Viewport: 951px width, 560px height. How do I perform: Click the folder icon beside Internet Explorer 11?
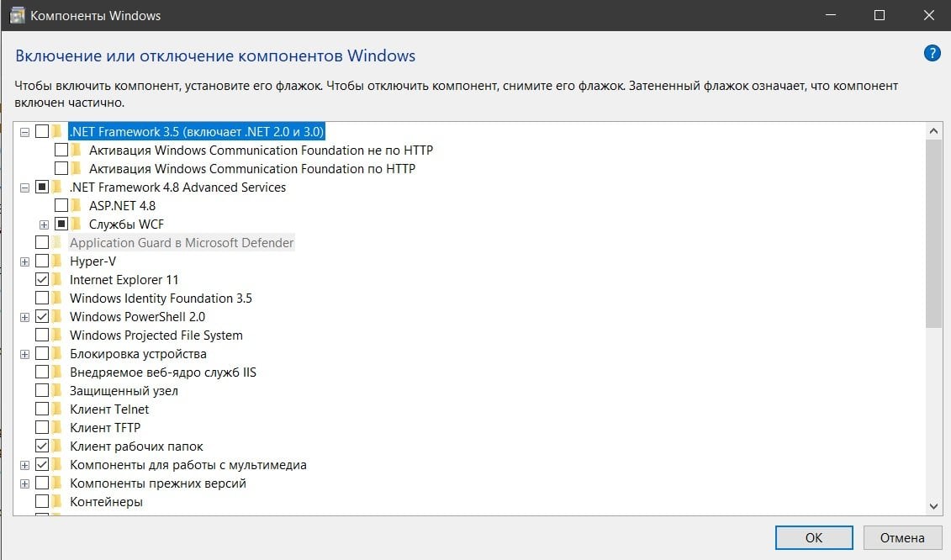coord(57,280)
